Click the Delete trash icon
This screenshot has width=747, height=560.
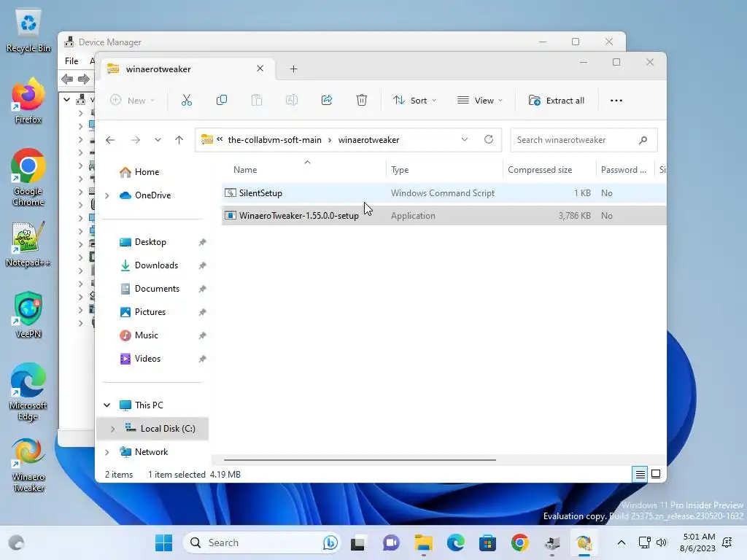362,101
